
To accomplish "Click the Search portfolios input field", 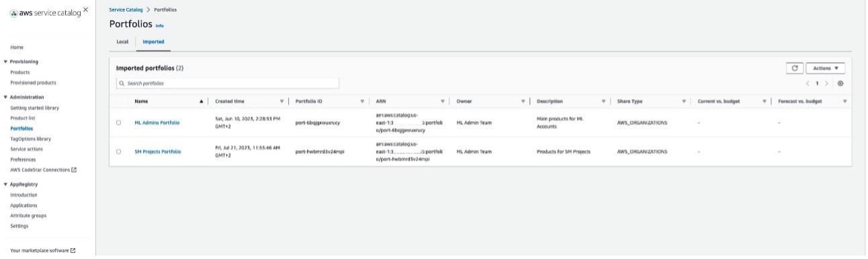I will click(x=228, y=83).
